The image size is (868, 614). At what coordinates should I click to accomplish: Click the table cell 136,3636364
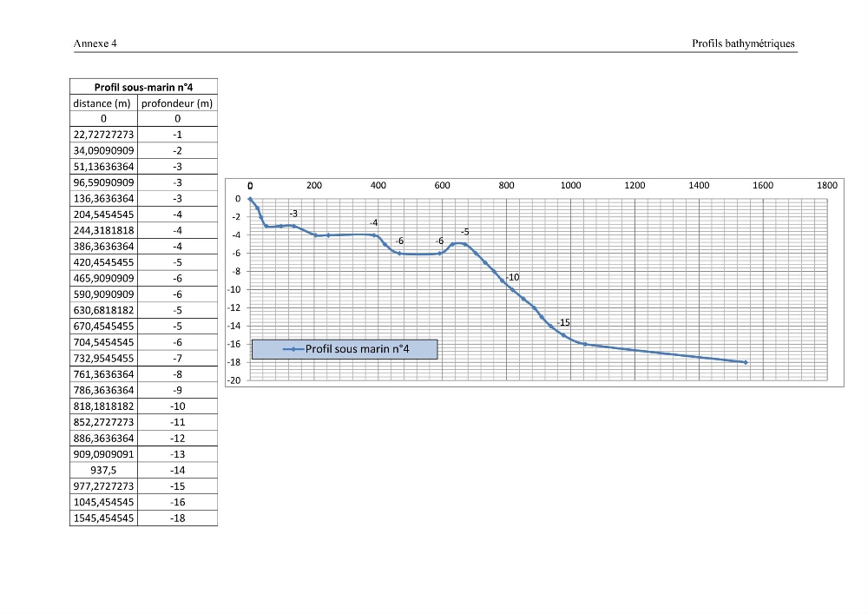point(103,199)
